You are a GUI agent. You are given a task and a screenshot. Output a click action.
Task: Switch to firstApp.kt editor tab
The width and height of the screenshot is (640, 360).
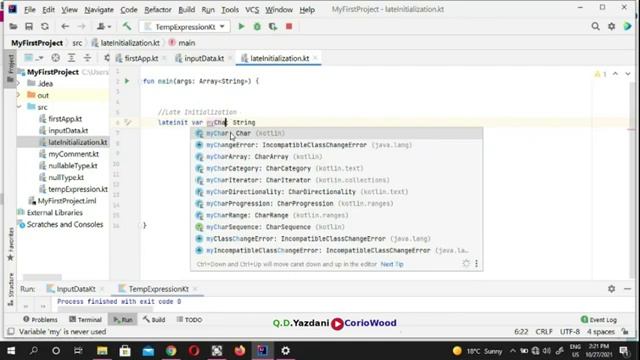141,58
